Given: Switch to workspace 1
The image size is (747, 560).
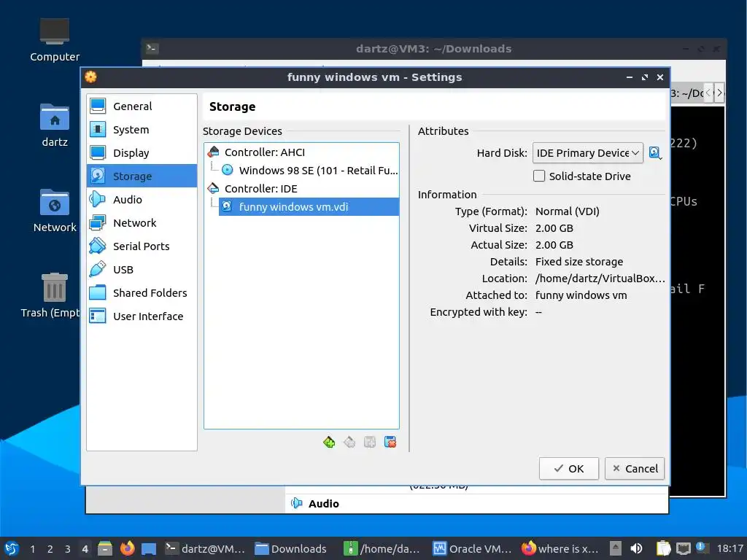Looking at the screenshot, I should tap(32, 549).
